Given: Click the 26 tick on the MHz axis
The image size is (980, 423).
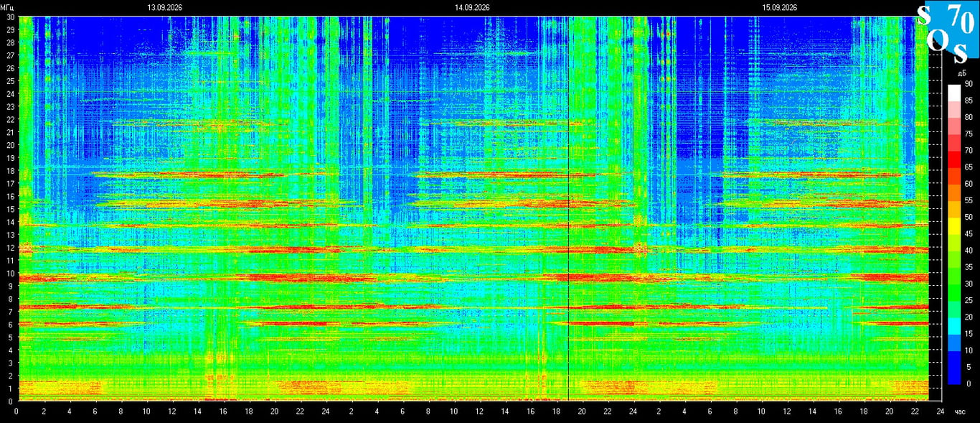Looking at the screenshot, I should [10, 68].
